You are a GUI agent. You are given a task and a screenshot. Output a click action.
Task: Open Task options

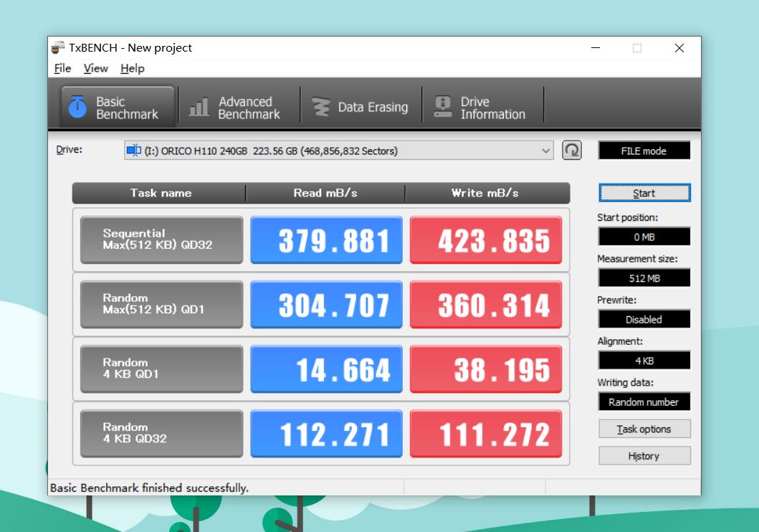tap(644, 429)
